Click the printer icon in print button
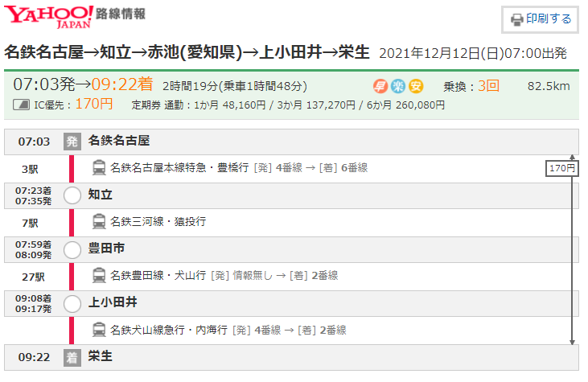 pos(517,19)
